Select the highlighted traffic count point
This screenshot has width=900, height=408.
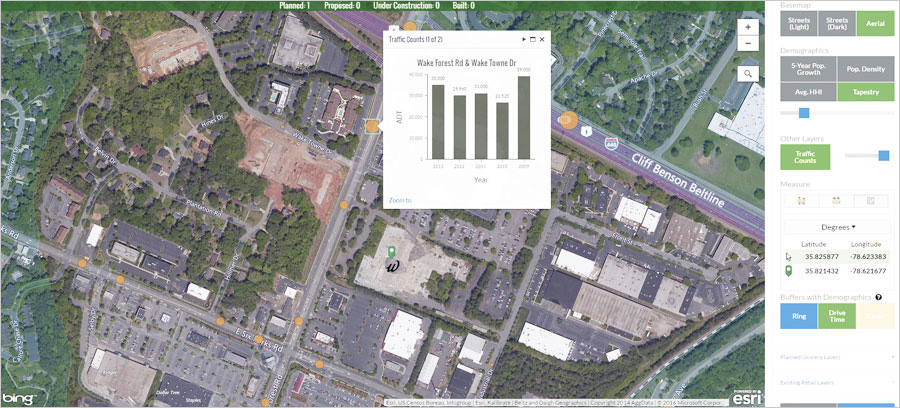(x=372, y=126)
